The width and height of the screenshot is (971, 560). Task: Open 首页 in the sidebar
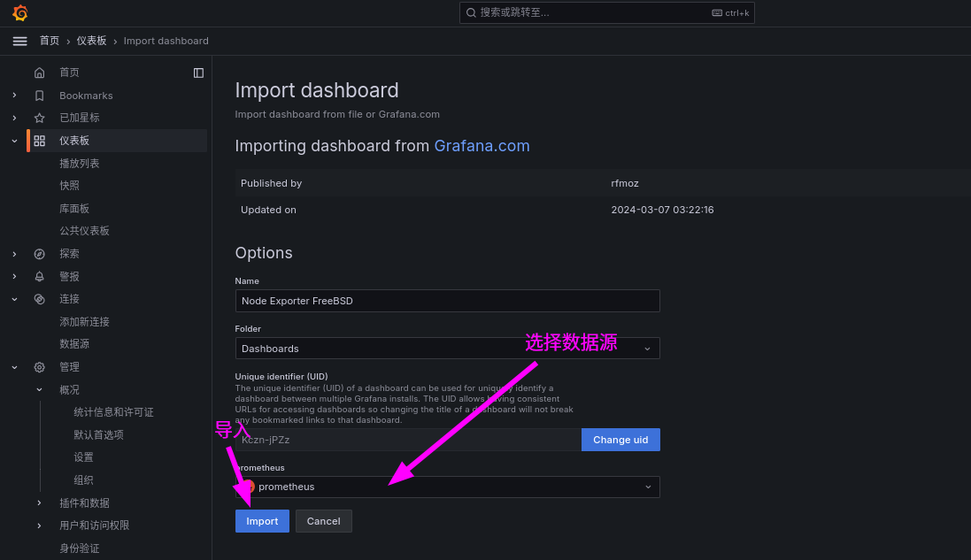coord(69,73)
